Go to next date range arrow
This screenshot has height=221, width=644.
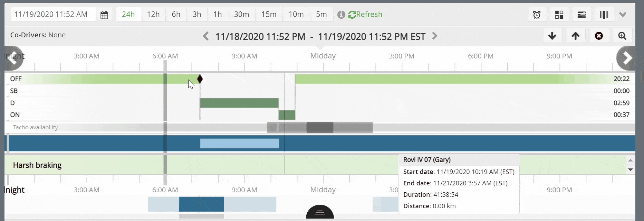pos(435,36)
